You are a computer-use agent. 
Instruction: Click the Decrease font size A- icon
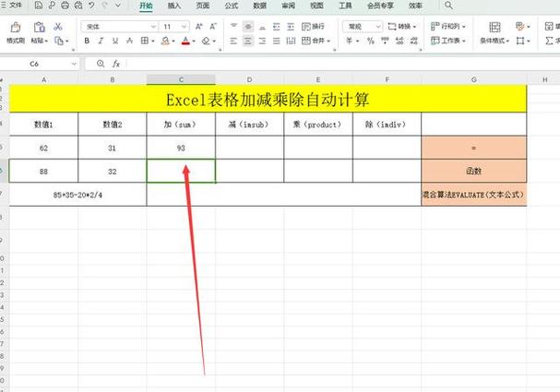[213, 27]
